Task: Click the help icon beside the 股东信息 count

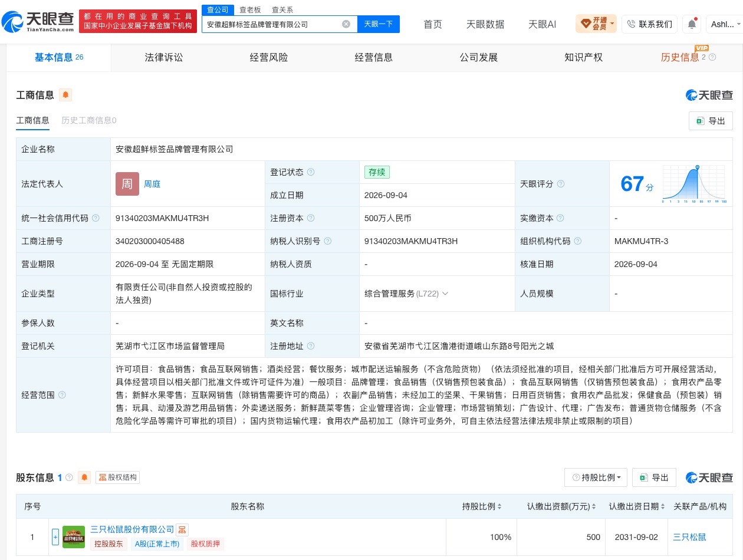Action: 69,477
